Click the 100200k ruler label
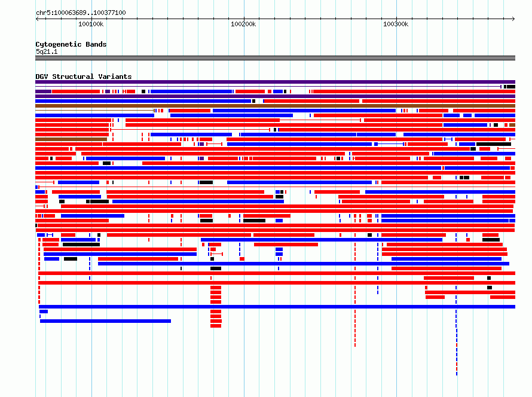 click(x=243, y=24)
